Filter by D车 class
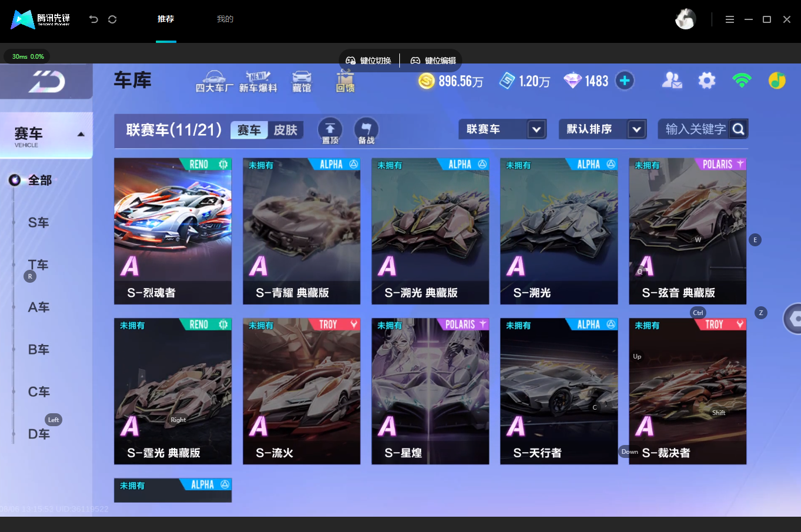 [x=39, y=434]
